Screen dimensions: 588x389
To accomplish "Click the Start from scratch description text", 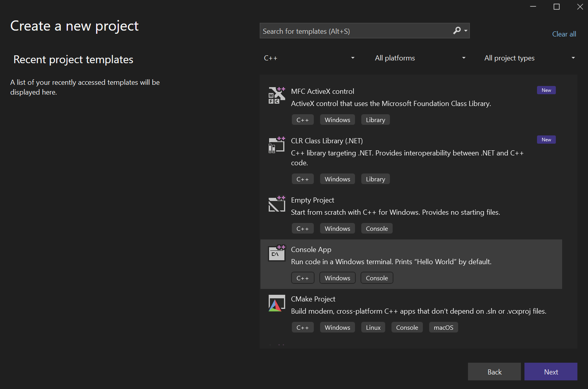I will (395, 212).
